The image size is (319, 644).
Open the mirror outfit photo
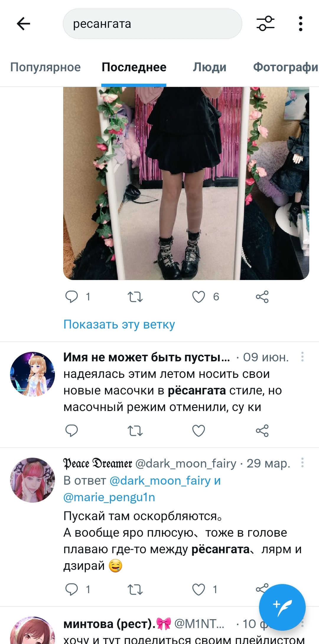(x=186, y=183)
